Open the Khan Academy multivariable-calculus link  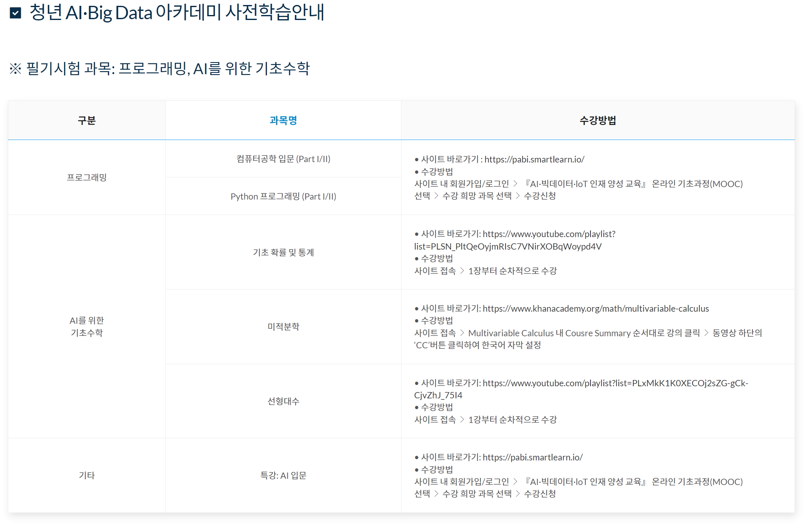[595, 309]
